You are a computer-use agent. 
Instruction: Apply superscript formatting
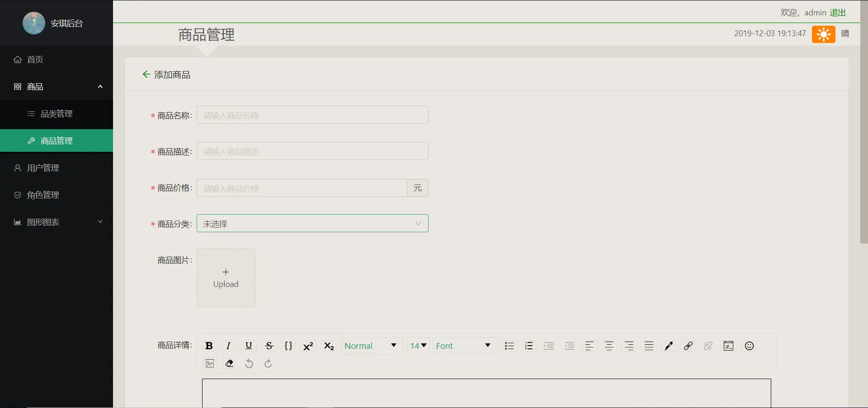(308, 346)
